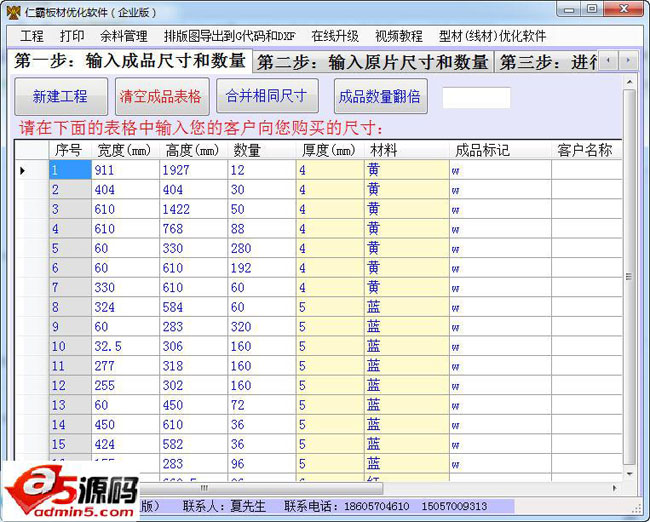
Task: Select width cell 424 in row 15
Action: click(x=125, y=444)
